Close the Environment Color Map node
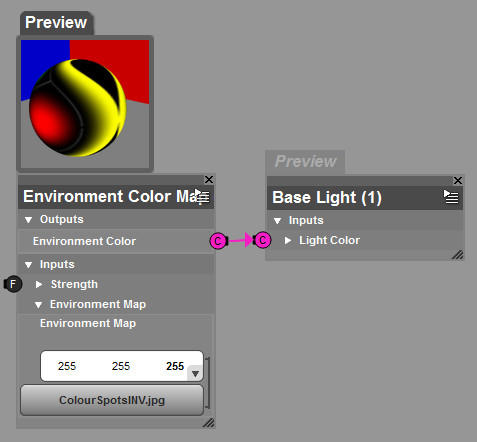This screenshot has height=442, width=477. tap(209, 180)
